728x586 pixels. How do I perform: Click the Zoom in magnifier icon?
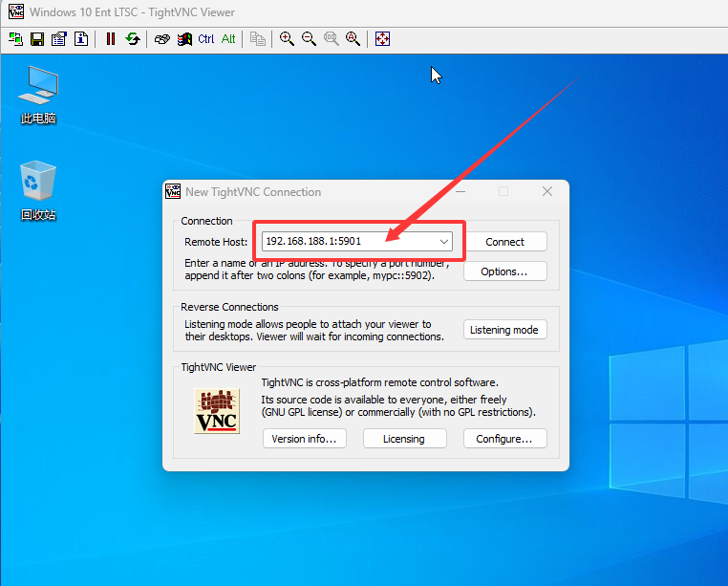tap(287, 39)
